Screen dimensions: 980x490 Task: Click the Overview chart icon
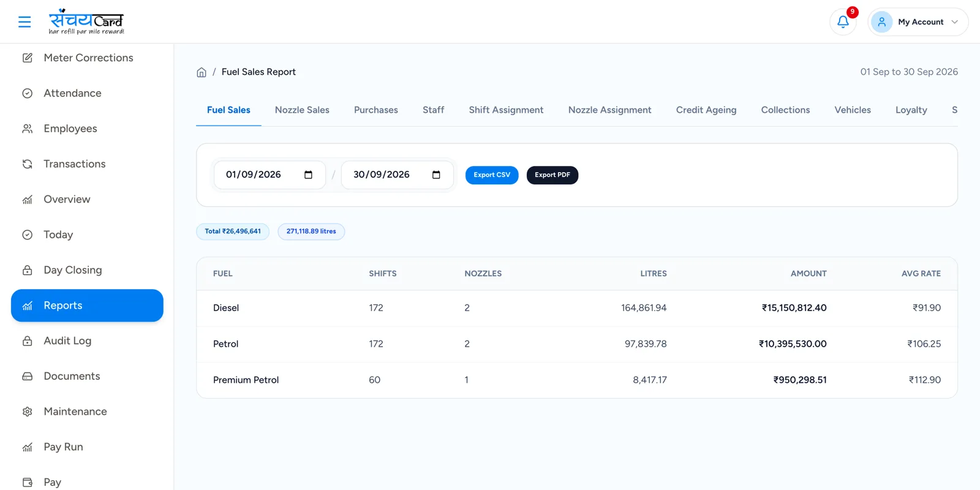click(x=28, y=200)
